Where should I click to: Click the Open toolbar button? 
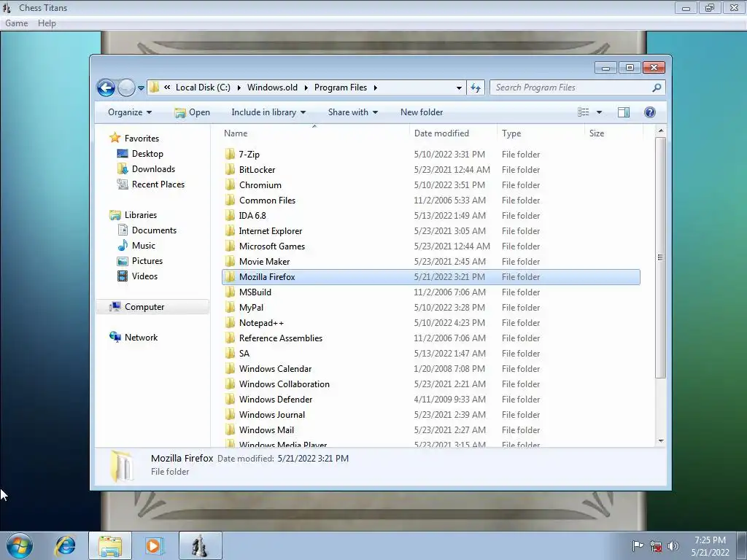click(192, 112)
